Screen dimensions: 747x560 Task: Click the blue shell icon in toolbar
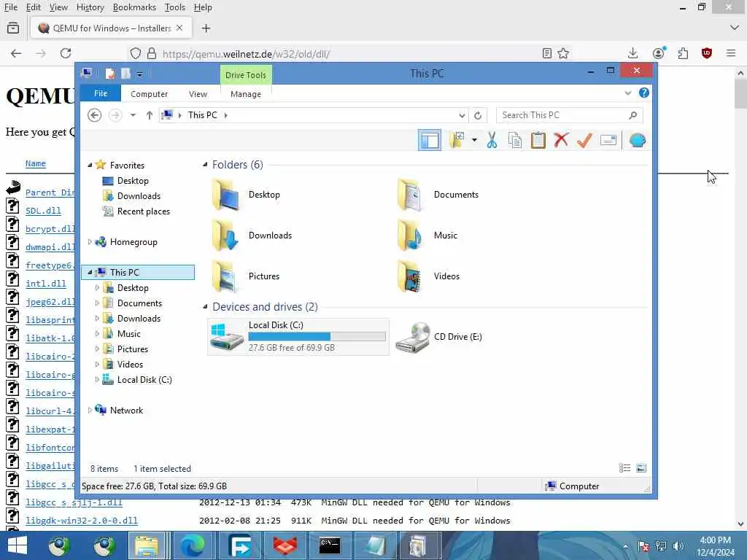coord(638,141)
